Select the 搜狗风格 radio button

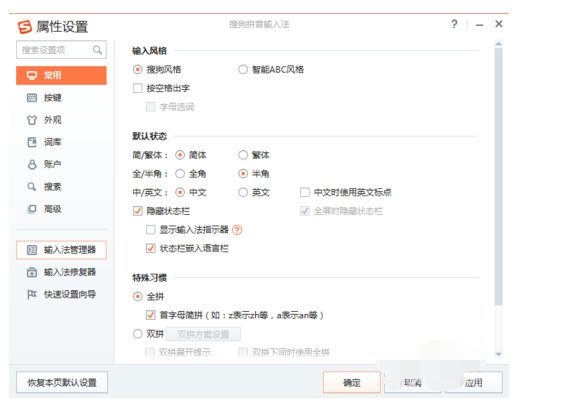tap(137, 69)
